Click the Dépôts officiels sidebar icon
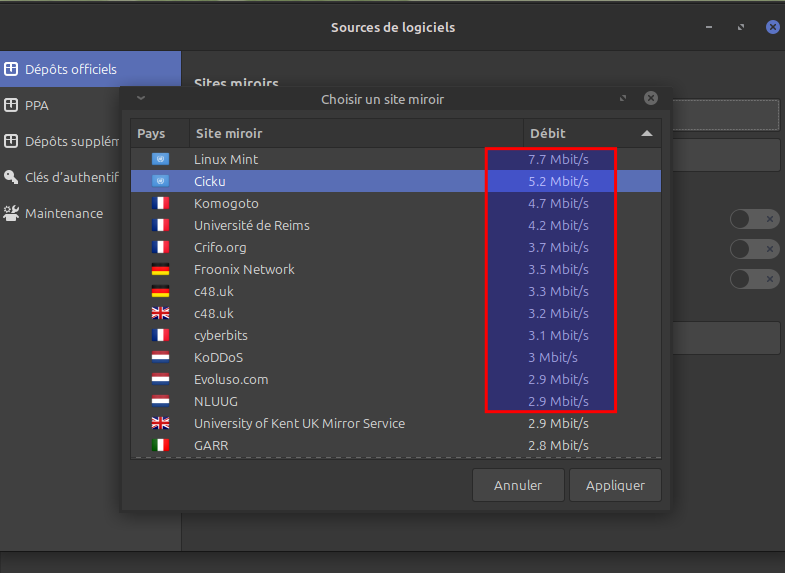 pyautogui.click(x=11, y=69)
